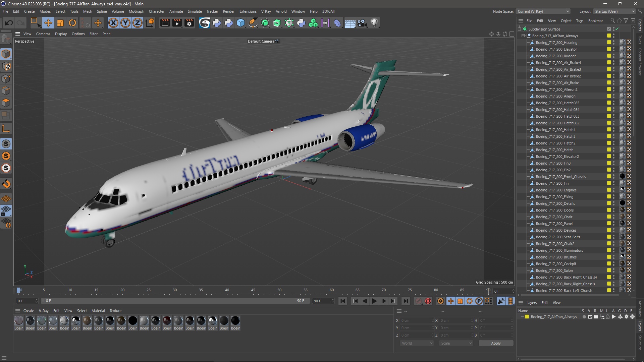Toggle Autokeying record icon

pos(428,301)
